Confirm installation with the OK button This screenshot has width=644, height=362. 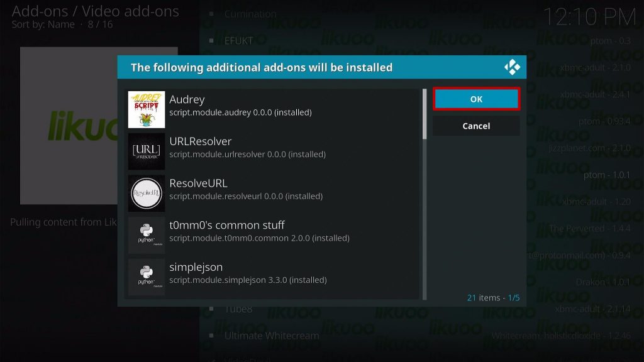476,99
